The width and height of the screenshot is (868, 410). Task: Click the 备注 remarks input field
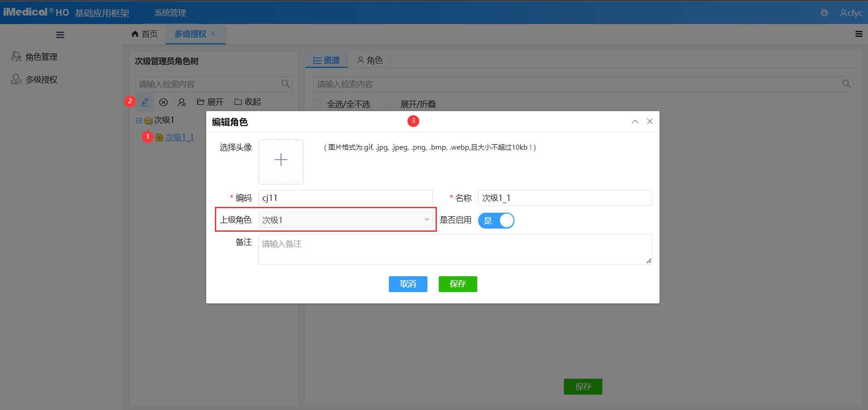tap(453, 249)
